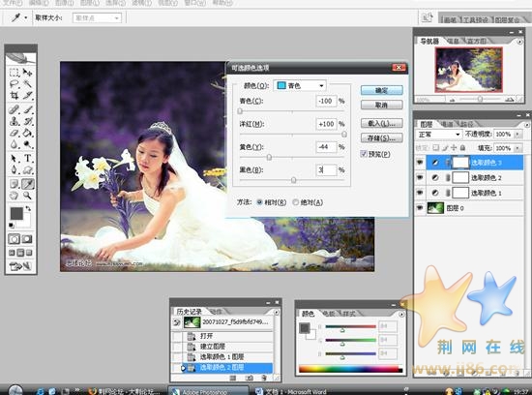The height and width of the screenshot is (395, 532).
Task: Open the 颜色 colors dropdown showing 青色
Action: point(300,85)
